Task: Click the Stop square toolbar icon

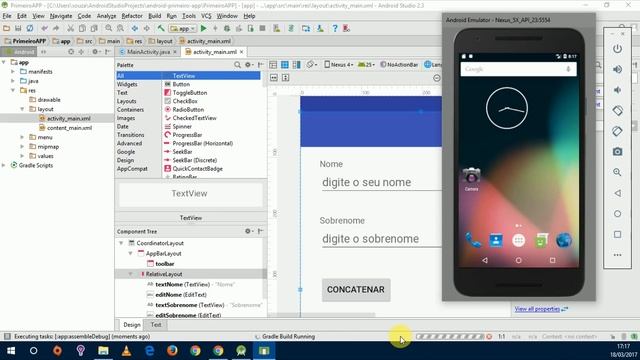Action: [x=262, y=29]
